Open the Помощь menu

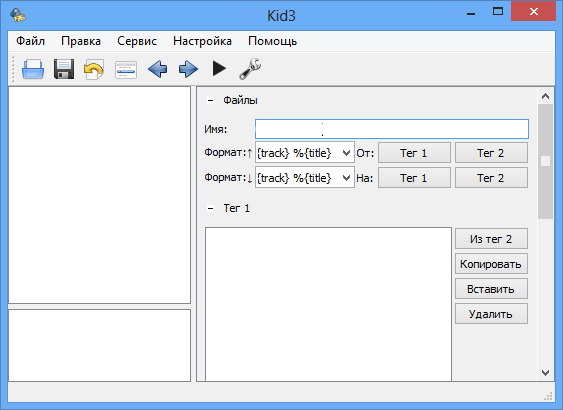pos(272,41)
